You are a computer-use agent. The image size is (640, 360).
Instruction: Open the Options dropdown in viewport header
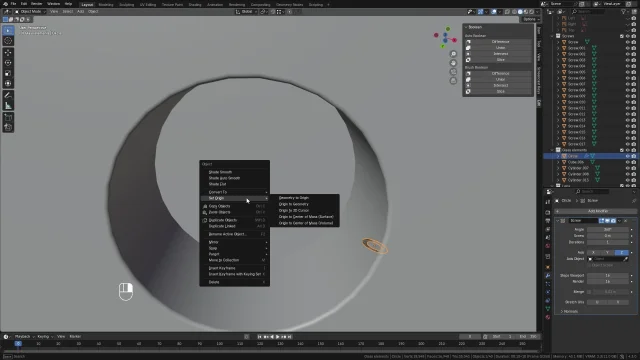click(530, 19)
